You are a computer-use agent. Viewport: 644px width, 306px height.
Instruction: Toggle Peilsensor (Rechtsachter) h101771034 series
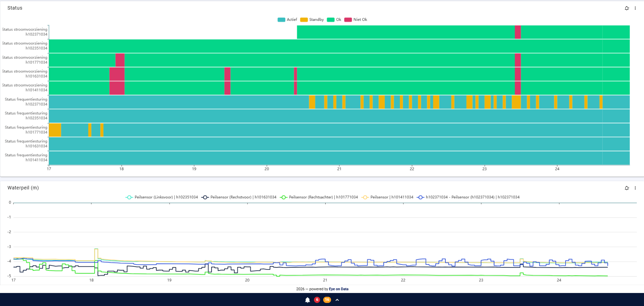tap(319, 197)
